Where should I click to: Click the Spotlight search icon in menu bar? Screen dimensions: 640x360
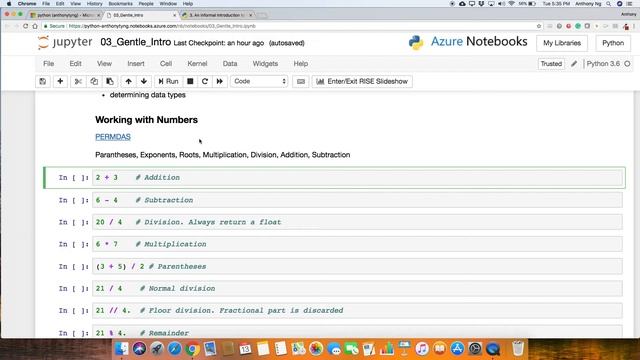609,4
